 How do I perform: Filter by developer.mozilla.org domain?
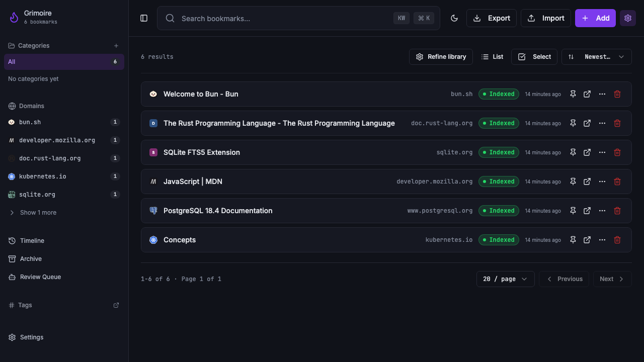tap(64, 140)
